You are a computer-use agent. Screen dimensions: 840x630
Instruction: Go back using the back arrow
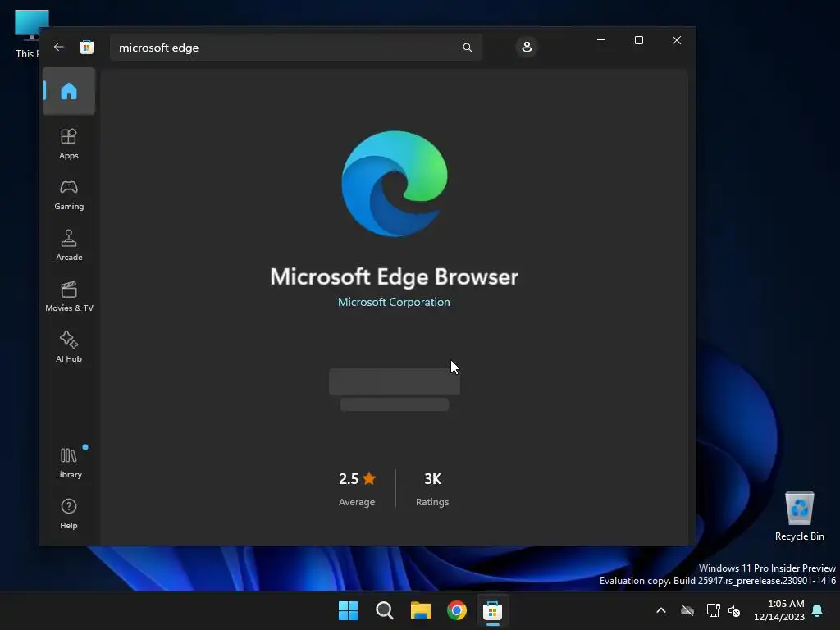pos(59,47)
